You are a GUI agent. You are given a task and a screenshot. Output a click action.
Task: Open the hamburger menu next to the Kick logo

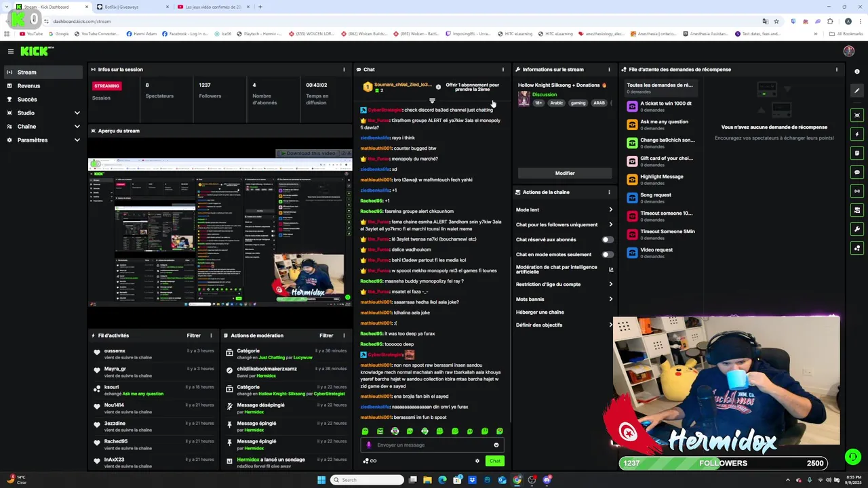[x=11, y=51]
